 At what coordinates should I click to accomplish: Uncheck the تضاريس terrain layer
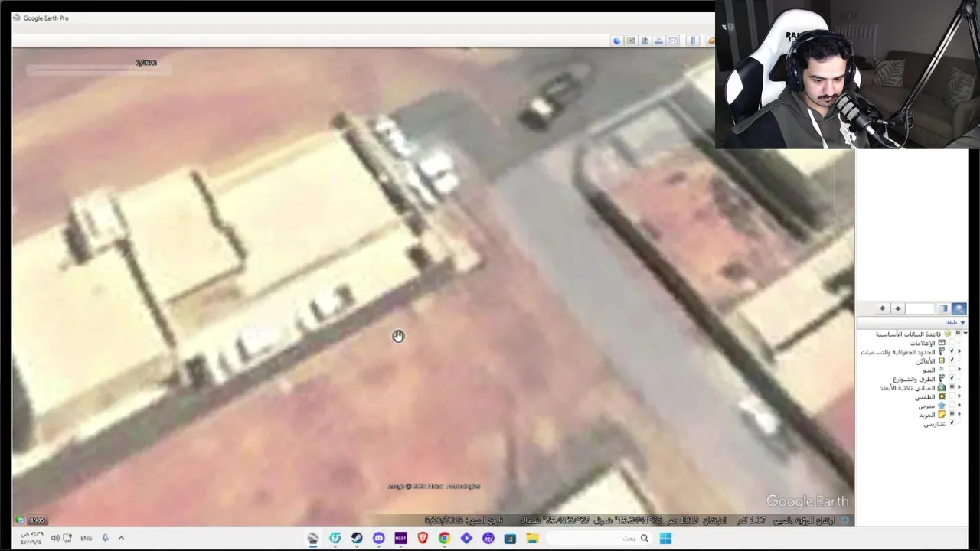click(952, 423)
